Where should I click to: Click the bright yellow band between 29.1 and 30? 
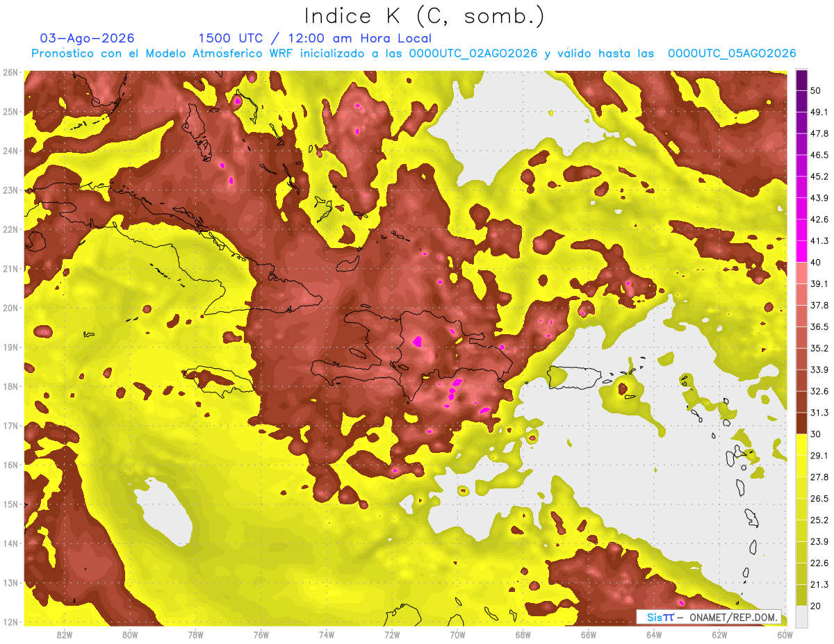coord(801,445)
